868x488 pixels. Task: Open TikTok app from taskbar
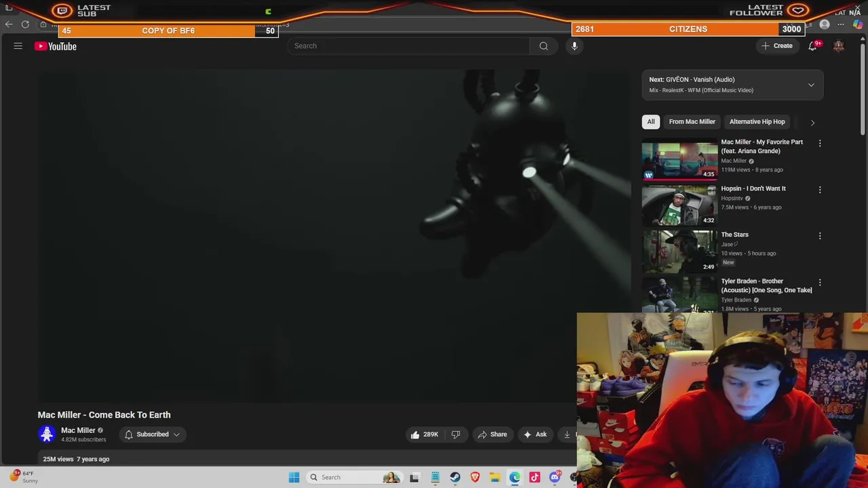535,477
